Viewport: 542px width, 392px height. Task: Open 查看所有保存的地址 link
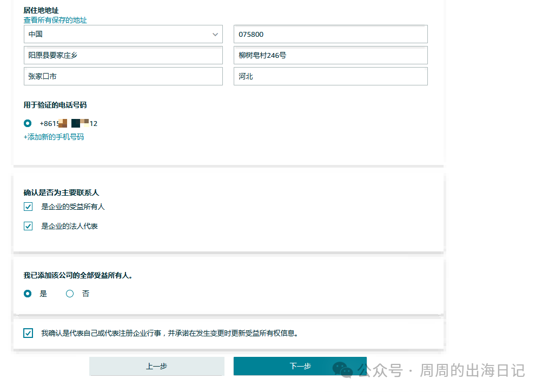[55, 21]
